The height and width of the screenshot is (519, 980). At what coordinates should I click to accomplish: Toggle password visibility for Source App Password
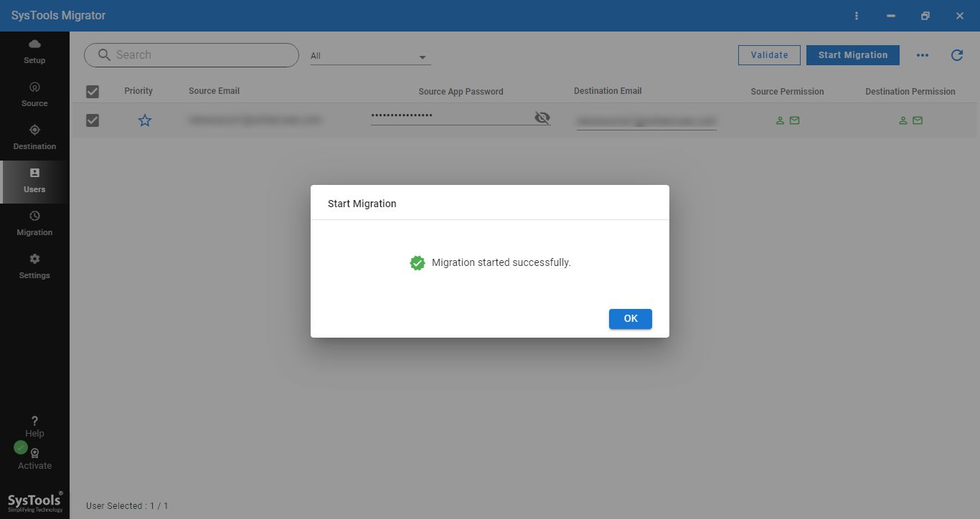coord(542,117)
